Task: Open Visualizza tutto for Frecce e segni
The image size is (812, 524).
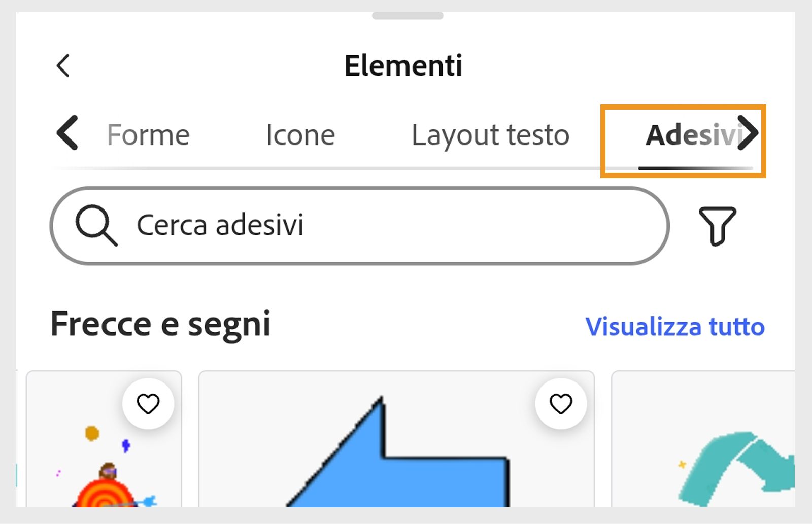Action: [675, 326]
